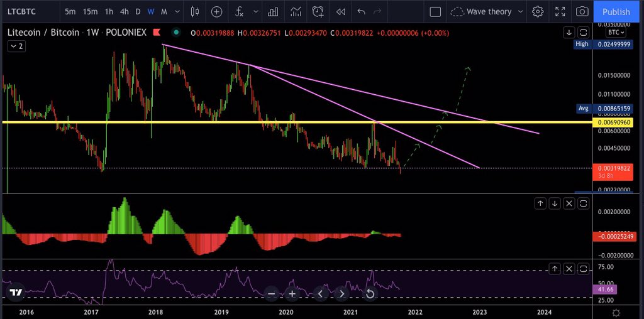
Task: Close the histogram indicator pane
Action: point(569,203)
